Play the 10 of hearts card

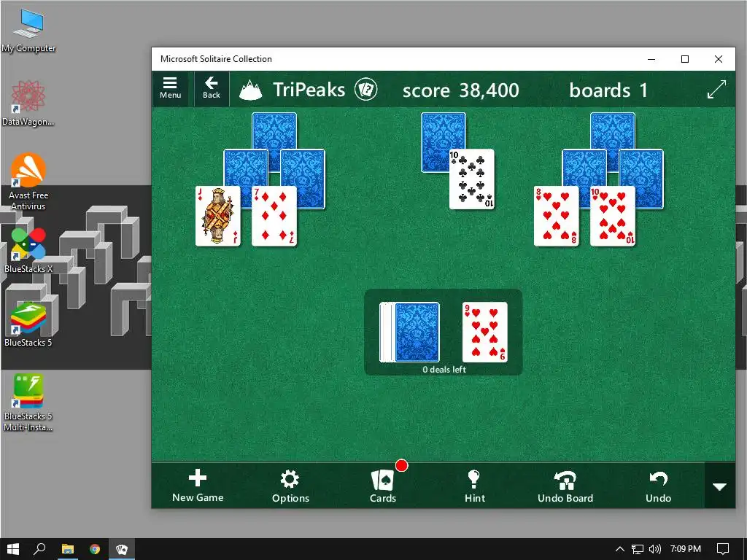[x=613, y=216]
